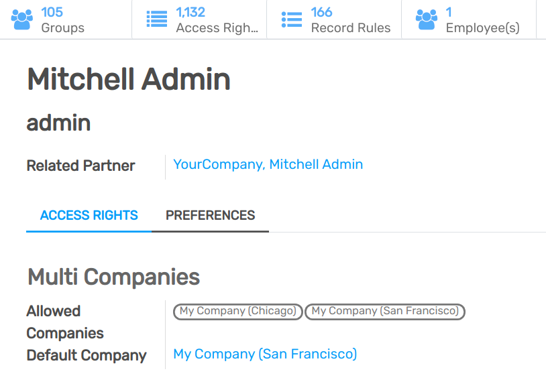Click the Multi Companies section heading
Image resolution: width=546 pixels, height=392 pixels.
pos(113,277)
